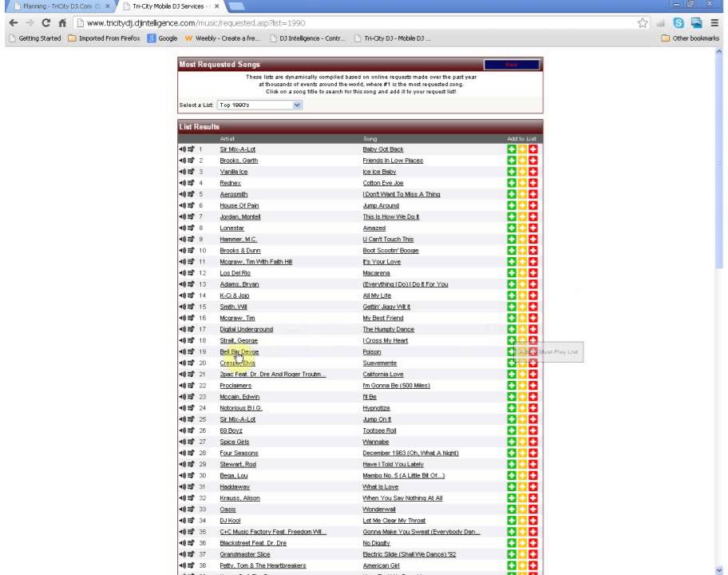Play the preview speaker icon for Baby Got Back
This screenshot has width=728, height=575.
coord(183,149)
